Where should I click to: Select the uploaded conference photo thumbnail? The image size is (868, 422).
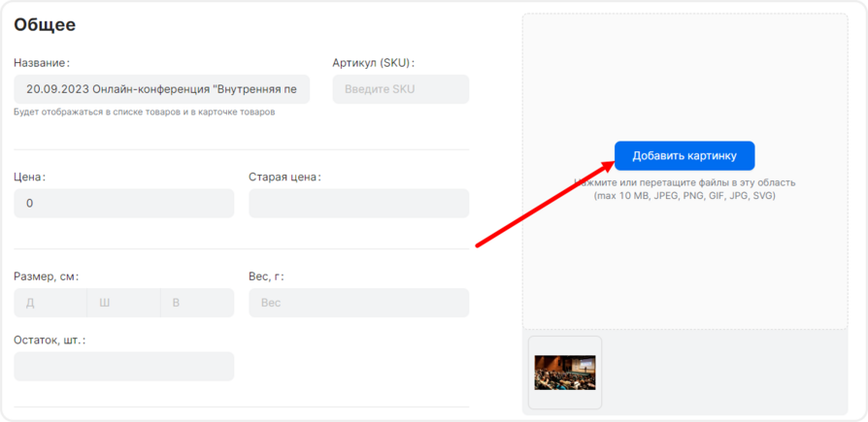(565, 373)
